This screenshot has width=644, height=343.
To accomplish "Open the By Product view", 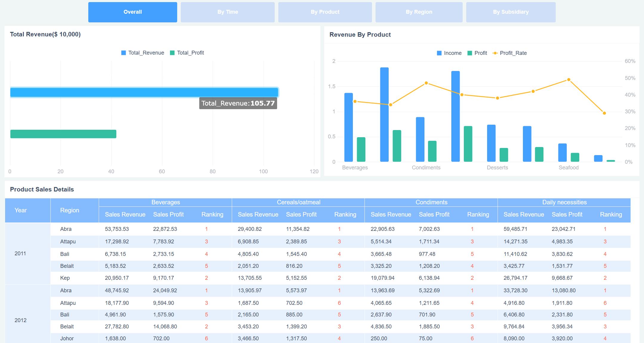I will tap(325, 12).
